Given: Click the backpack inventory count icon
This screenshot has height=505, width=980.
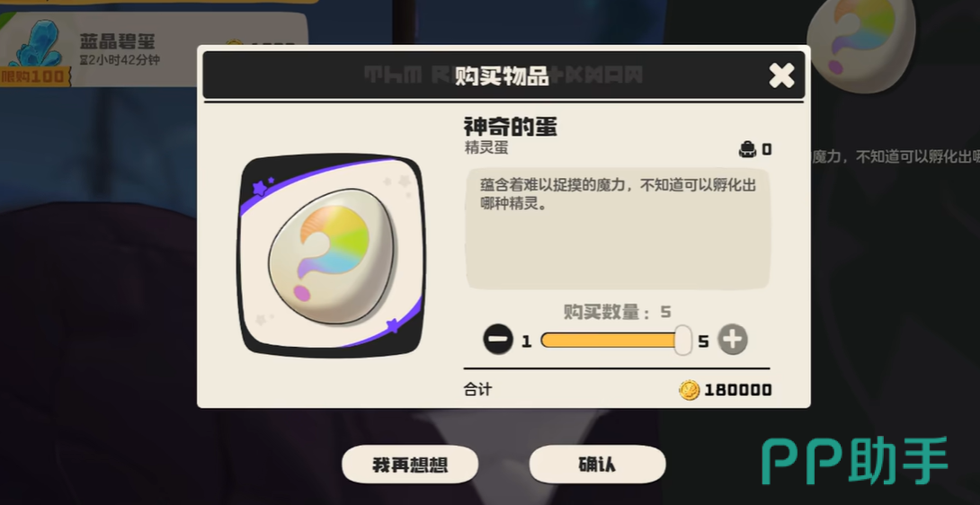Looking at the screenshot, I should click(747, 149).
